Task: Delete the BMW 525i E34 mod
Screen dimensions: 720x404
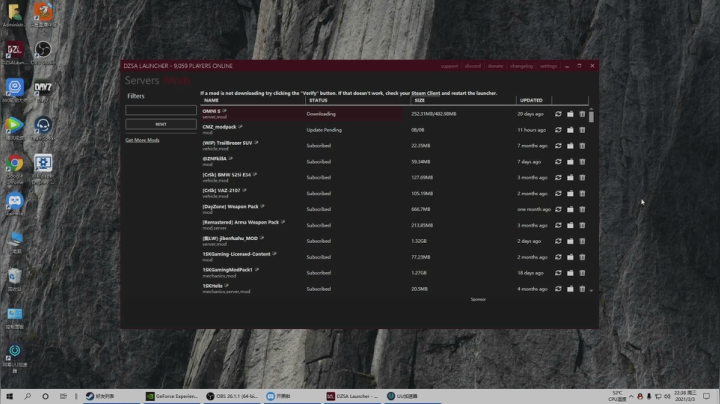Action: (x=582, y=177)
